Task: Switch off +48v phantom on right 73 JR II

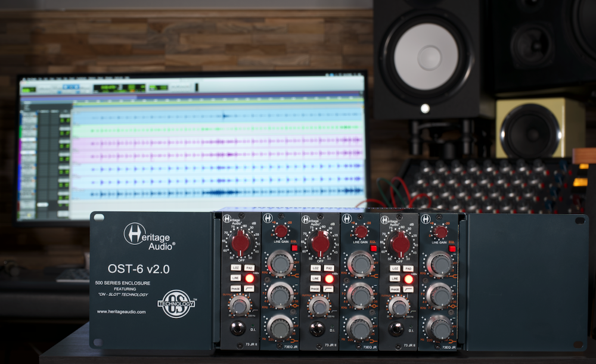Action: tap(409, 279)
